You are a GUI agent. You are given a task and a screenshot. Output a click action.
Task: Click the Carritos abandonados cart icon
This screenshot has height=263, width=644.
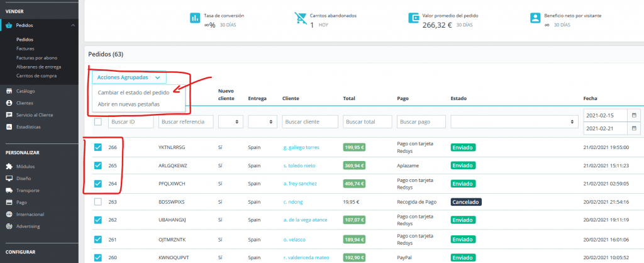click(301, 18)
